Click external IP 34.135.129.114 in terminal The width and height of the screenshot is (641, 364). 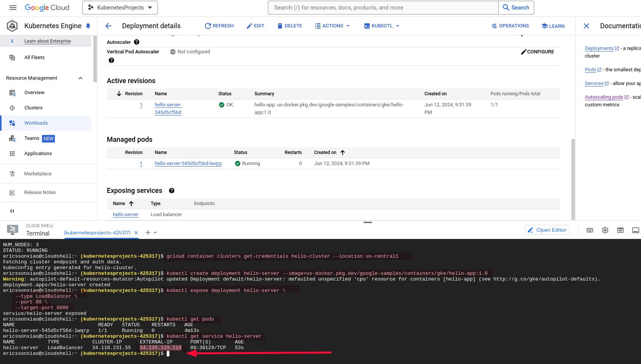(161, 348)
